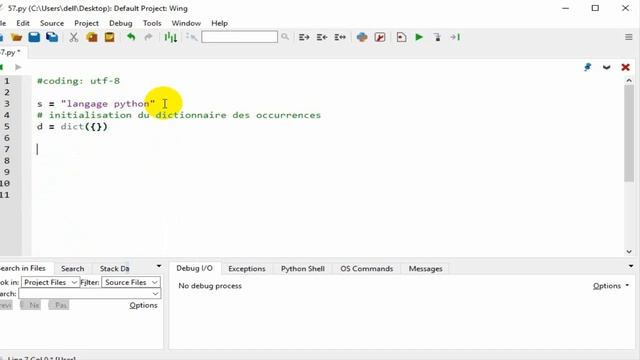The image size is (640, 360).
Task: Open the Options link in the search panel
Action: pos(143,305)
